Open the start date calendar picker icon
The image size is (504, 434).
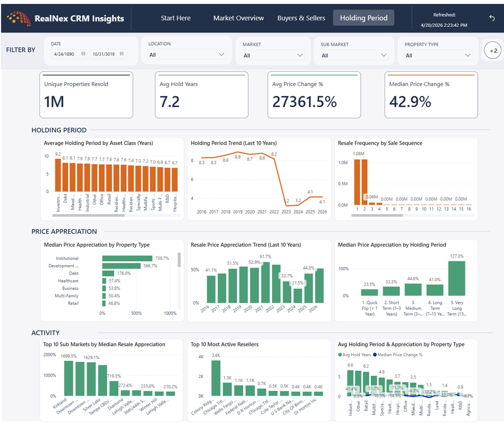[x=83, y=54]
